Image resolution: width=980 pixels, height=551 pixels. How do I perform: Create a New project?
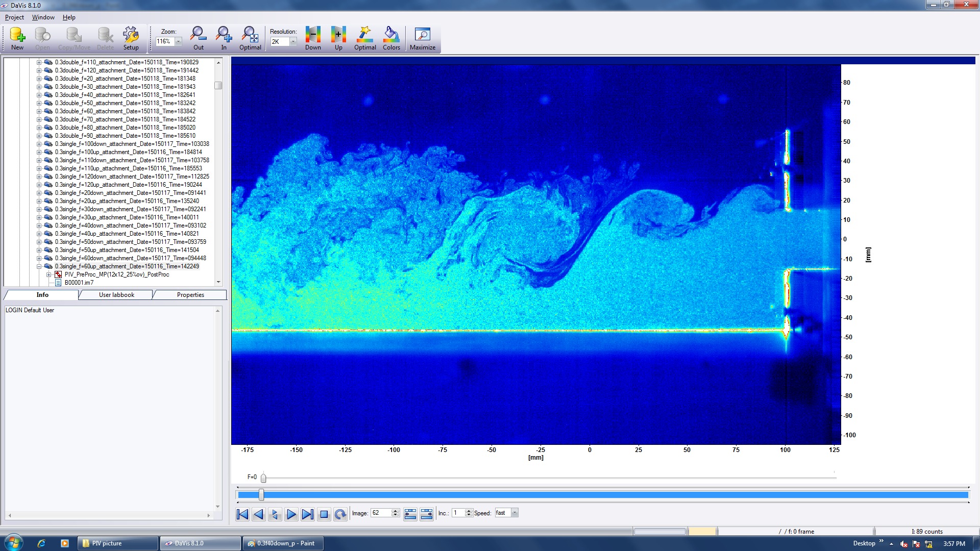click(17, 37)
